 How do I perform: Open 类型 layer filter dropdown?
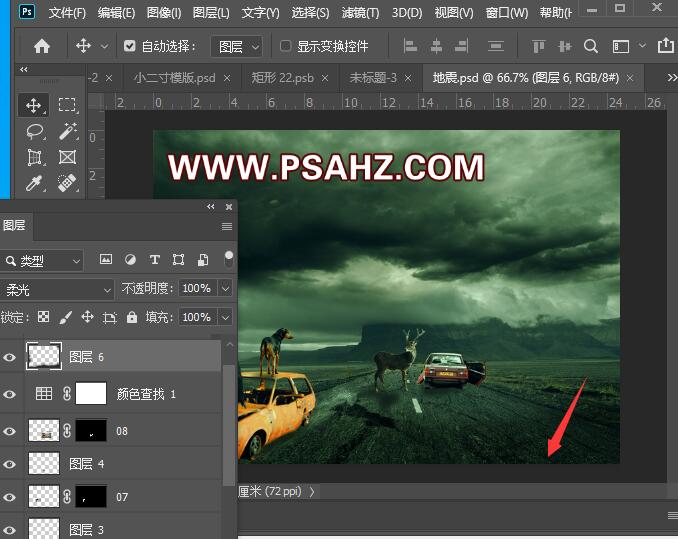tap(42, 261)
